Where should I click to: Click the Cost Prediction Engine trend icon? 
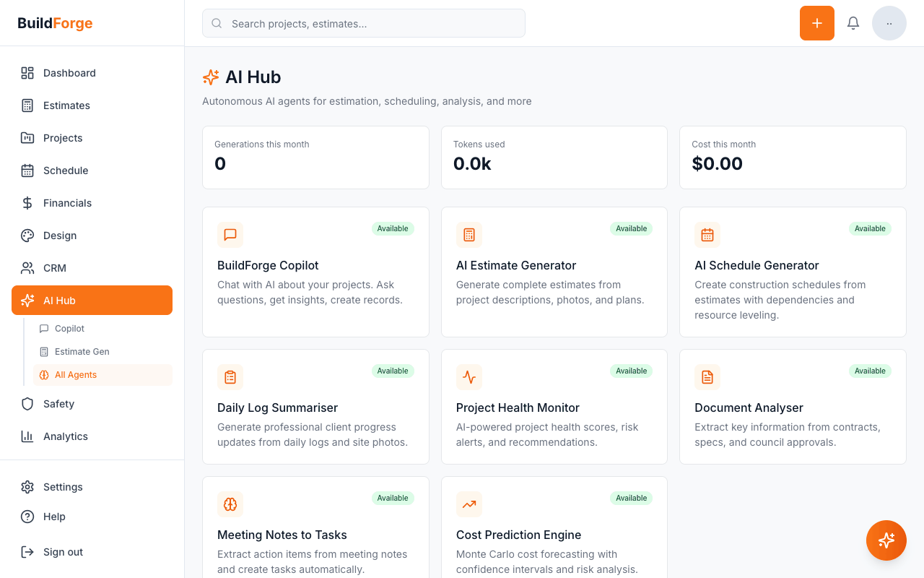(x=468, y=504)
